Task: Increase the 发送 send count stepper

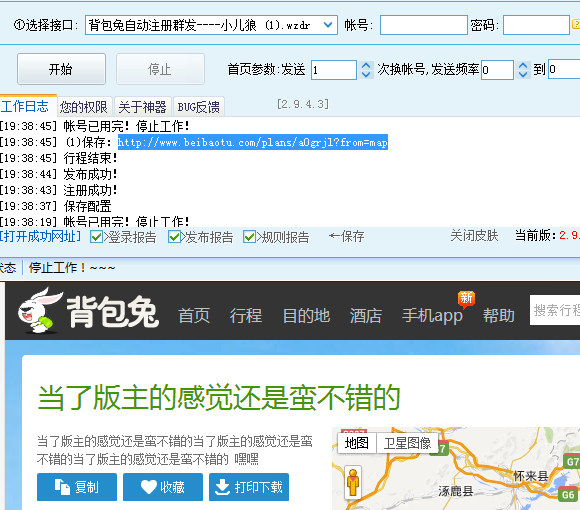Action: pos(366,65)
